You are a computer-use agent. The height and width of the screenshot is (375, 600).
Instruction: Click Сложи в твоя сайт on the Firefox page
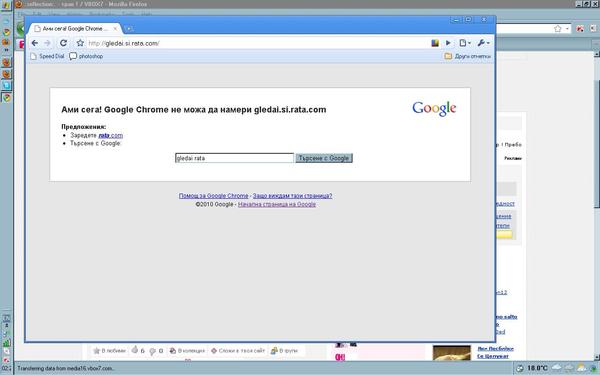point(238,351)
